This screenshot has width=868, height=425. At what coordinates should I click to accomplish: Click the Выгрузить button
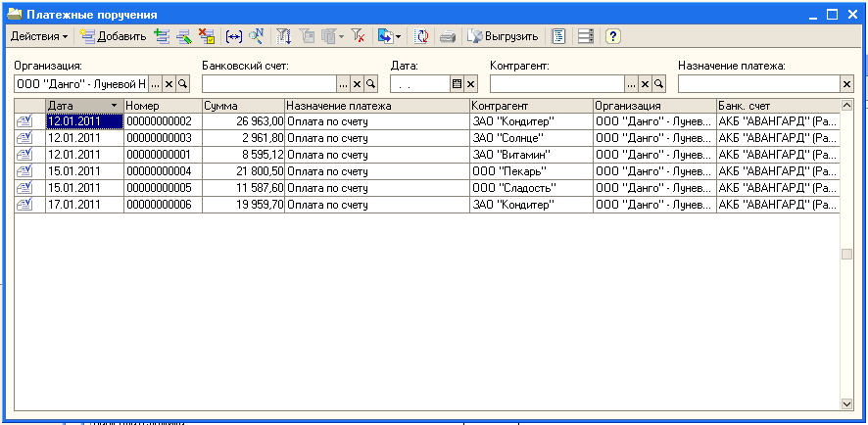[x=504, y=36]
